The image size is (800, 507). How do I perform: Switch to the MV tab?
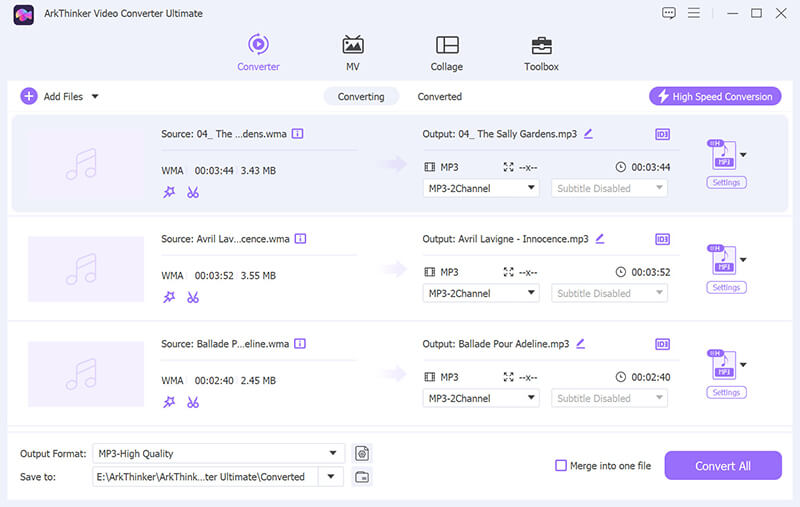point(353,53)
